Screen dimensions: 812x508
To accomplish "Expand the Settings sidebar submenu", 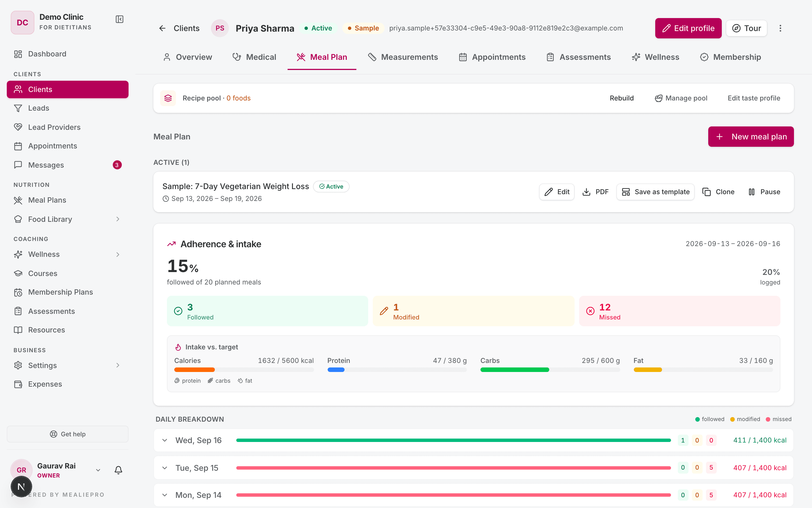I will [118, 365].
